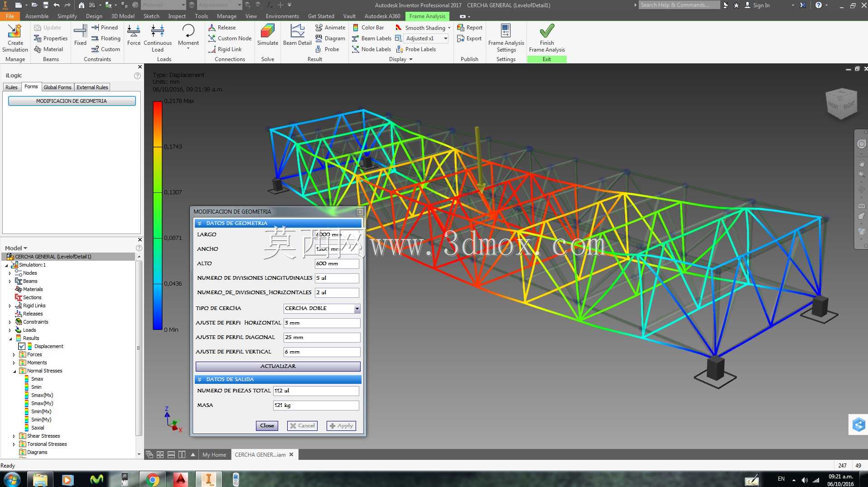Insert a Custom Node
Screen dimensions: 868x487
click(230, 38)
